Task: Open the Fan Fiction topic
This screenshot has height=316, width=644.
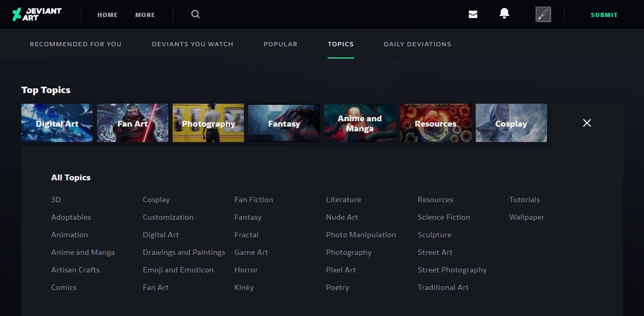Action: point(254,199)
